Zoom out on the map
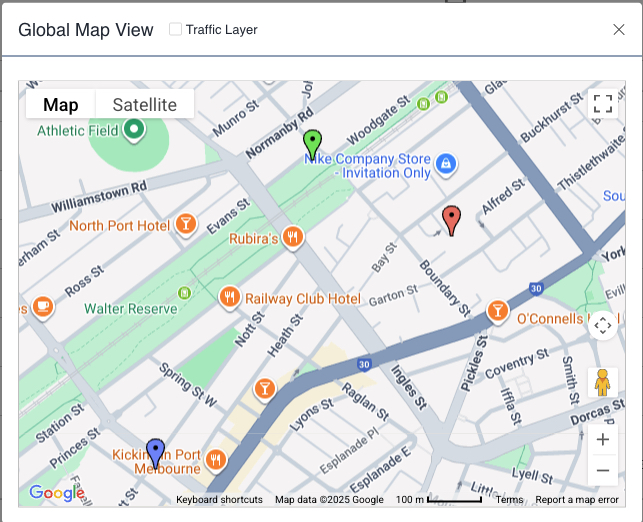This screenshot has width=643, height=522. pos(603,470)
